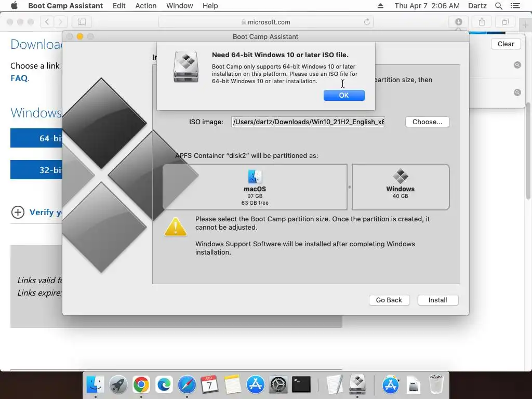Toggle the Safari sidebar button
This screenshot has width=532, height=399.
(82, 22)
